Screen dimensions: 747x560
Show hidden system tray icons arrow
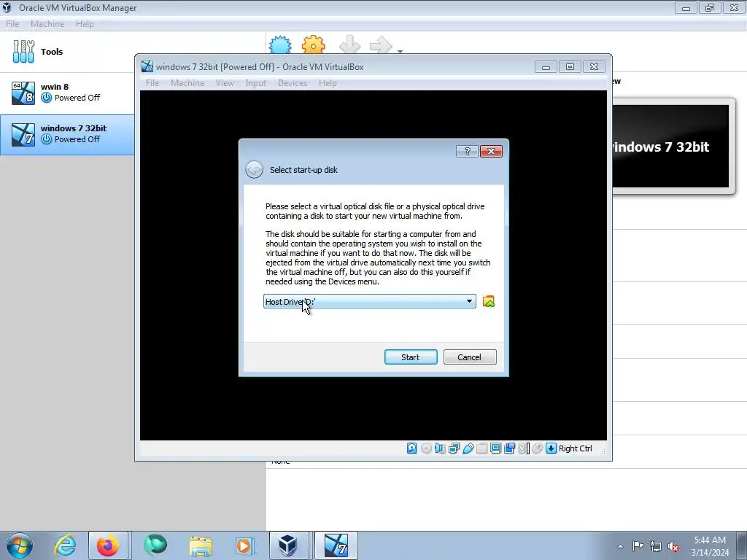(x=620, y=546)
